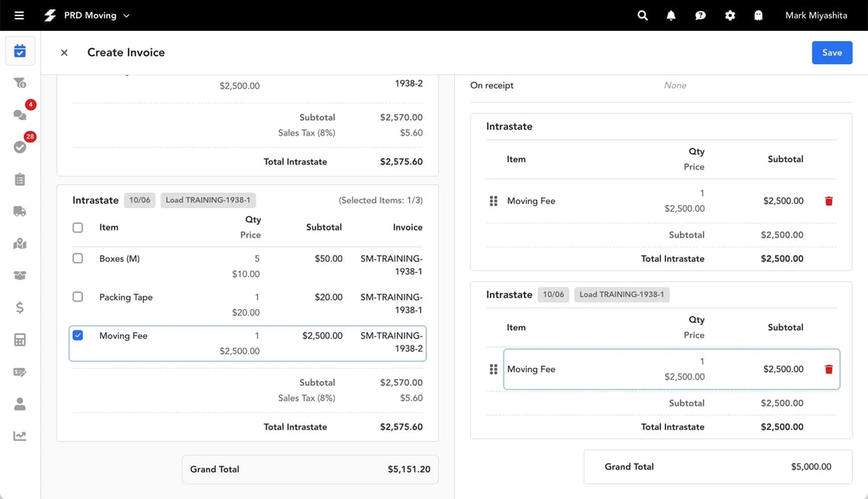Open the search from the top bar
Screen dimensions: 868x499
pyautogui.click(x=642, y=15)
